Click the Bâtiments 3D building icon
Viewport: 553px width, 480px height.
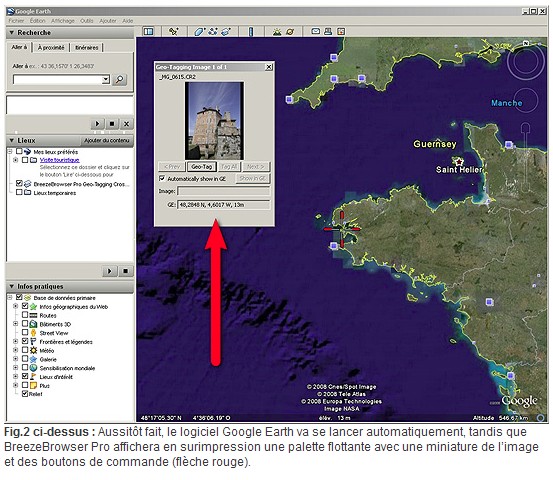(x=33, y=324)
